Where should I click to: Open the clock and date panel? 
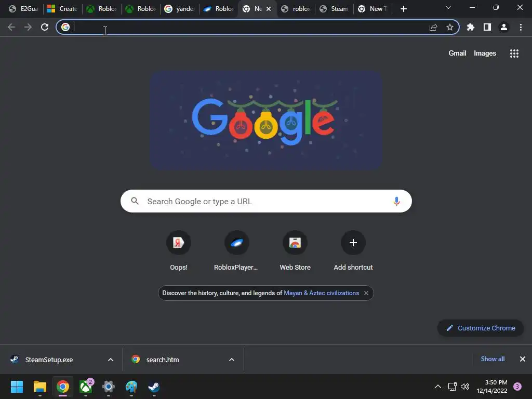pyautogui.click(x=492, y=387)
